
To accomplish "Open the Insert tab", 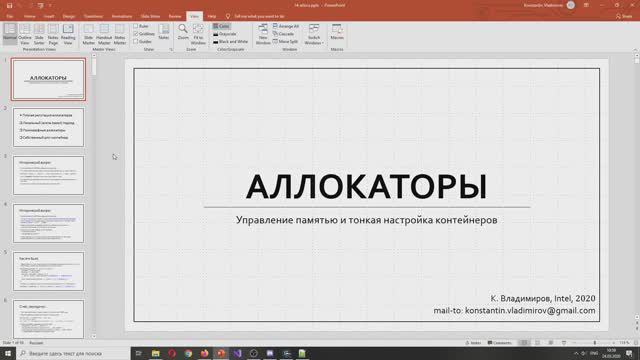I will click(x=49, y=16).
